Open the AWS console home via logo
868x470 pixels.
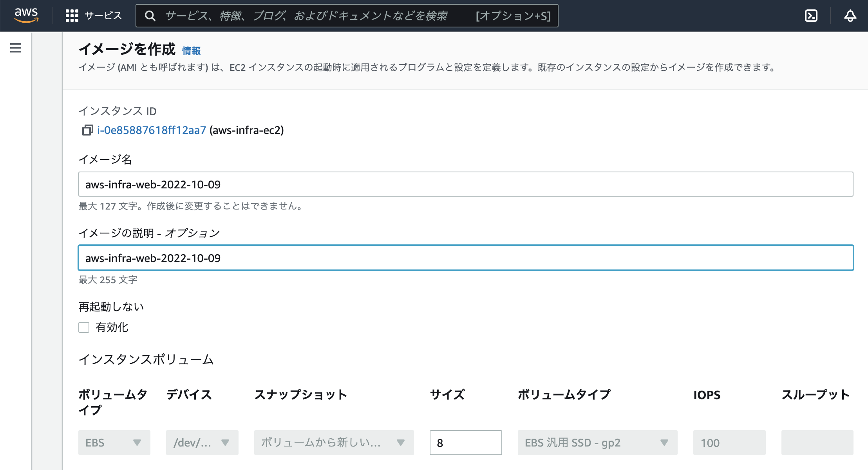[26, 16]
